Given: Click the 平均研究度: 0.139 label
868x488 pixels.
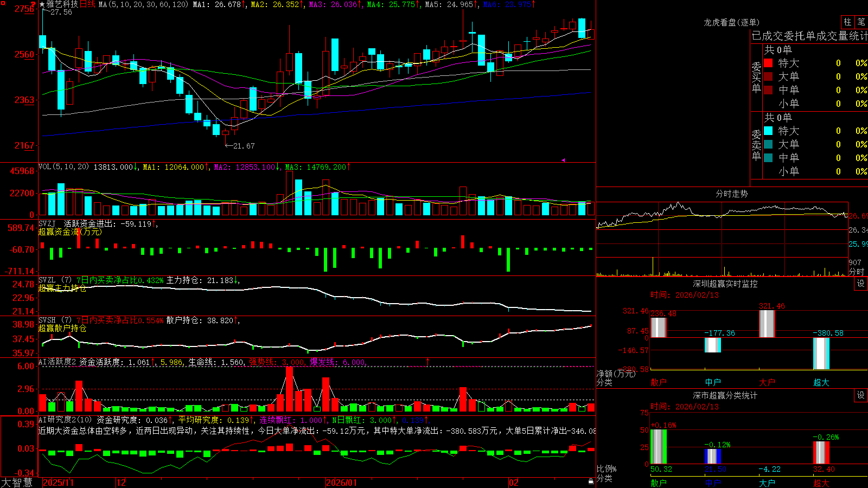Looking at the screenshot, I should coord(216,420).
